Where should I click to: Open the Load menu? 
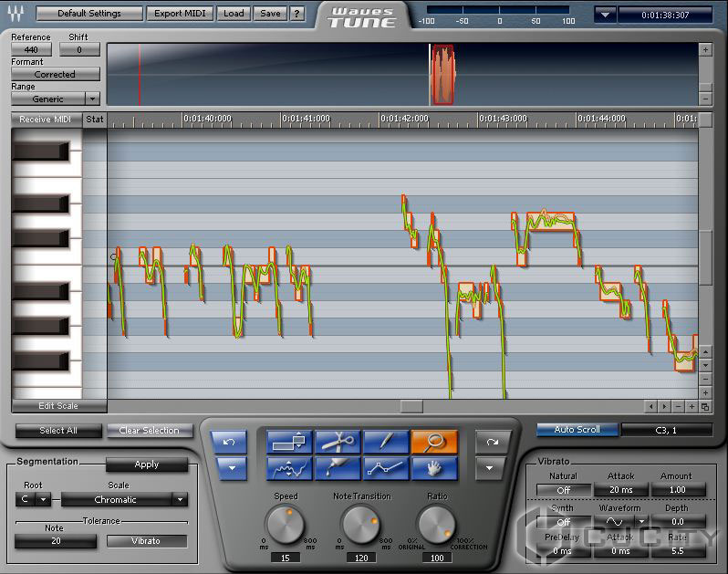(234, 14)
